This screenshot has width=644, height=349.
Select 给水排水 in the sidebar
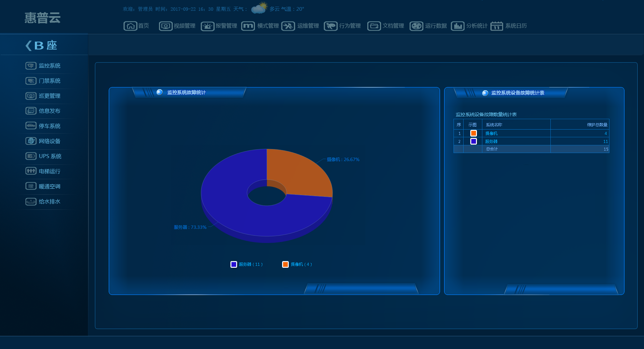point(50,201)
